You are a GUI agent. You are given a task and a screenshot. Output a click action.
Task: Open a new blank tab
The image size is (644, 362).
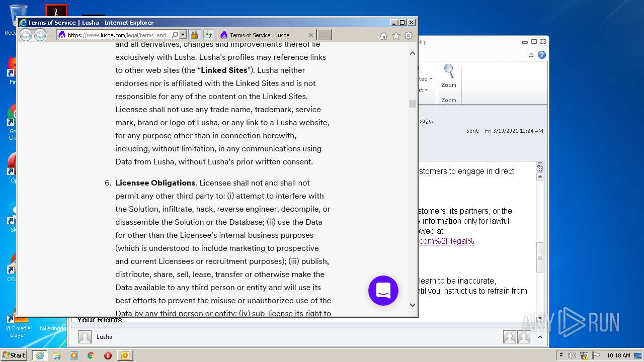tap(325, 35)
